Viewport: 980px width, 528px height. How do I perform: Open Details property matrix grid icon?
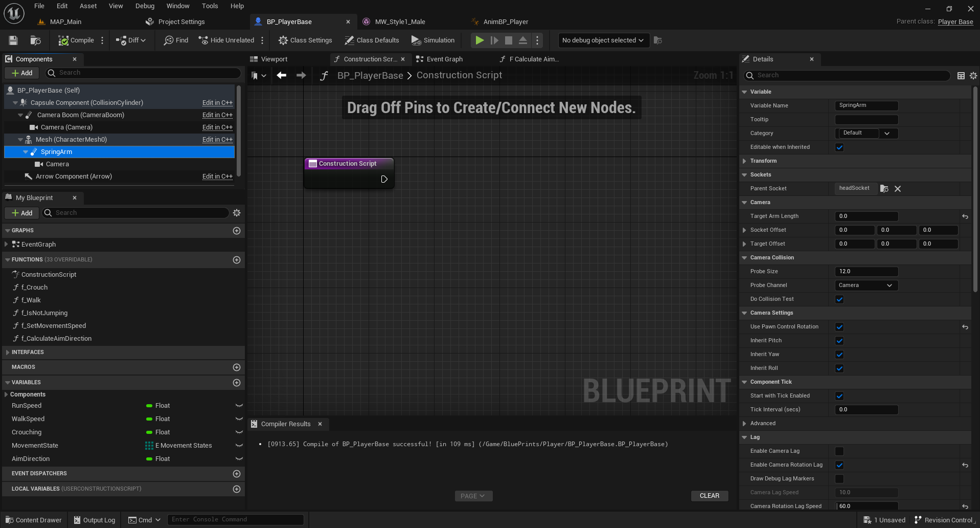(x=961, y=76)
